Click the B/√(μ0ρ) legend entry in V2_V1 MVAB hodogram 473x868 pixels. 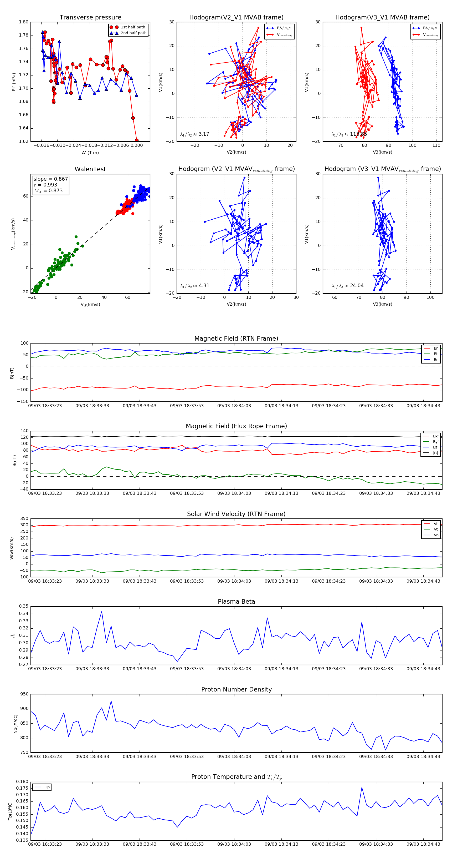coord(279,28)
